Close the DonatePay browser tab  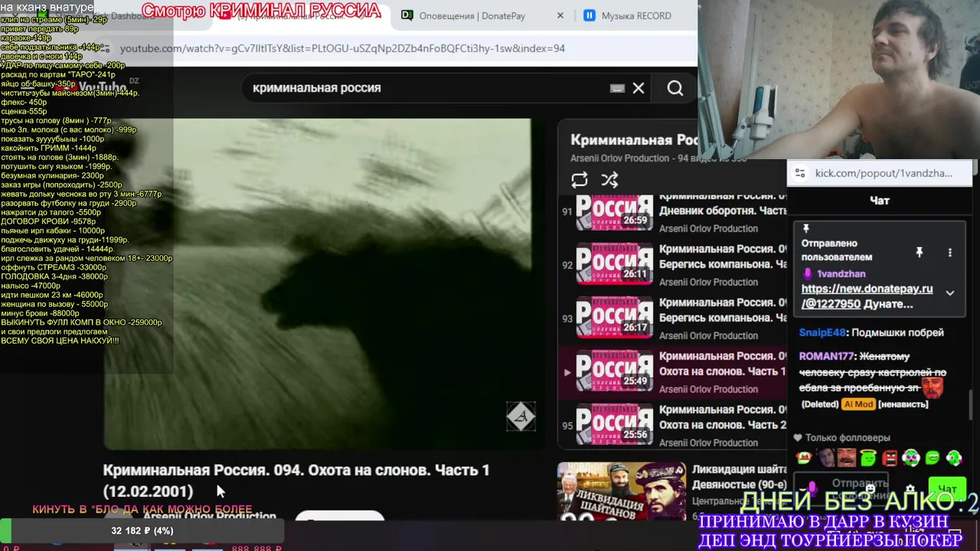point(560,15)
